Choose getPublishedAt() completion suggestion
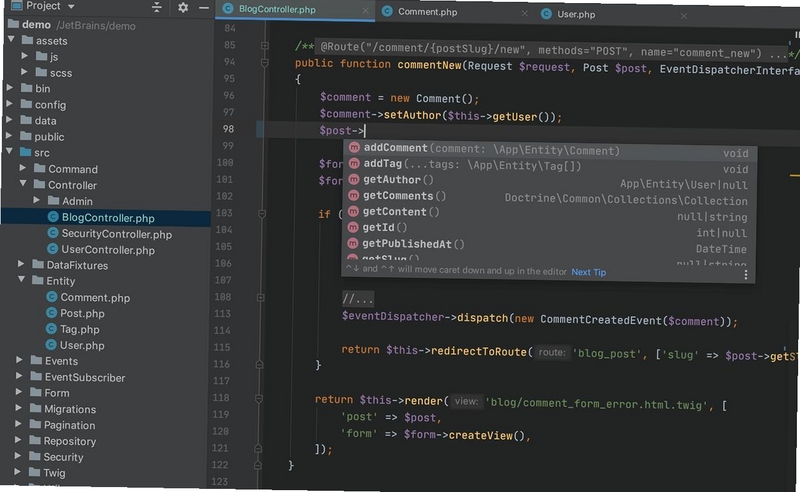The width and height of the screenshot is (800, 492). [x=549, y=246]
